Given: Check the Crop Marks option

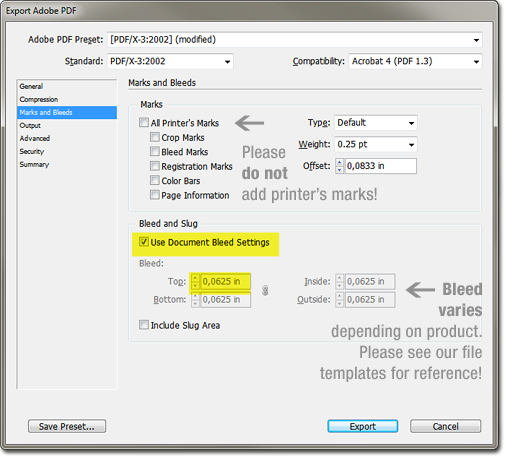Looking at the screenshot, I should (x=155, y=137).
